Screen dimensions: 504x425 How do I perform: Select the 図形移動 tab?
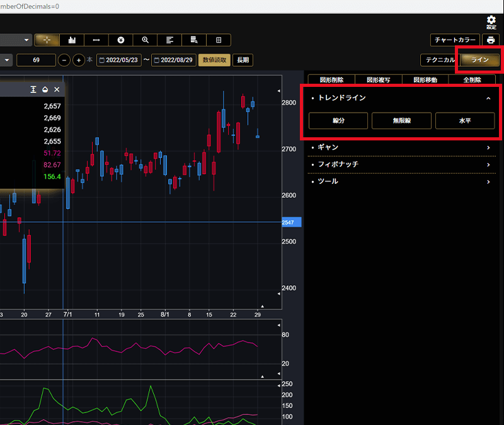coord(425,80)
